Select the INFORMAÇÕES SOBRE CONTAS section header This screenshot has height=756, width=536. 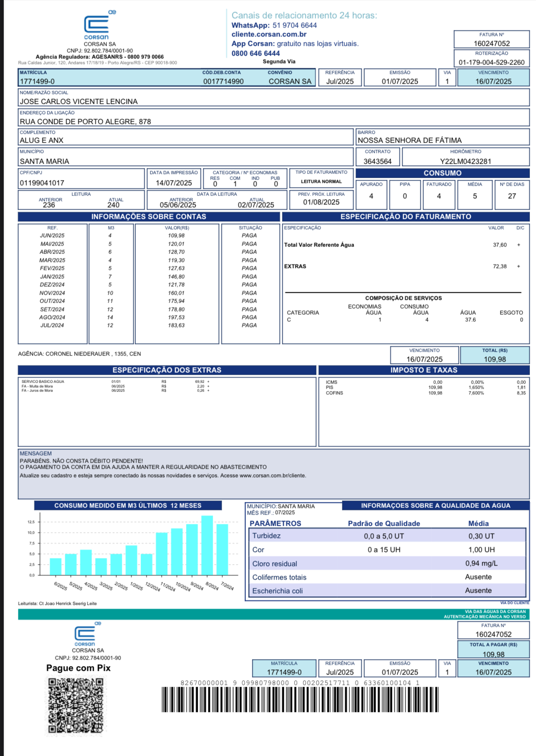[148, 217]
